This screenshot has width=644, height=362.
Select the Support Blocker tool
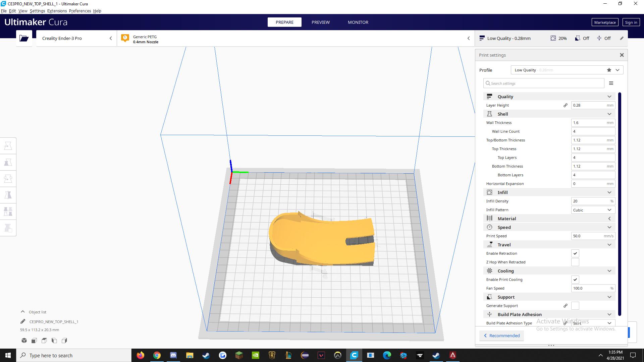point(8,228)
